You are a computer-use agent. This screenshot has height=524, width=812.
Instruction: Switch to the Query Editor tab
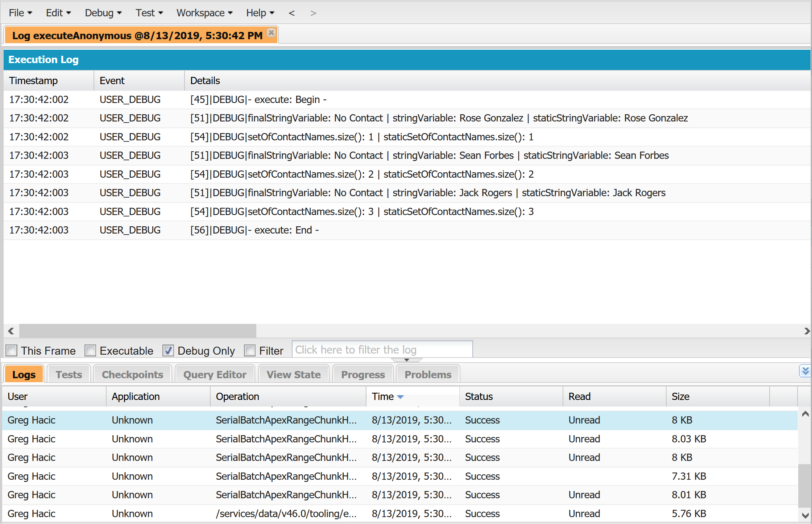[215, 374]
